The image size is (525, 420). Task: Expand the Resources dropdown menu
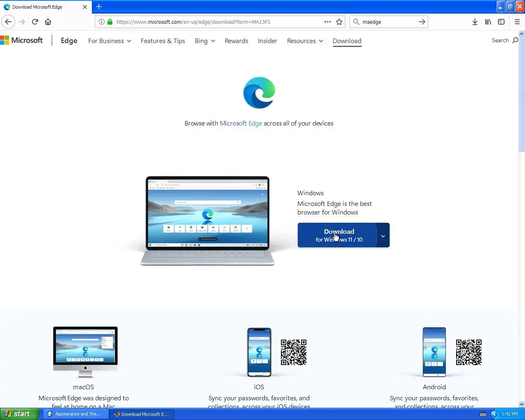click(305, 41)
